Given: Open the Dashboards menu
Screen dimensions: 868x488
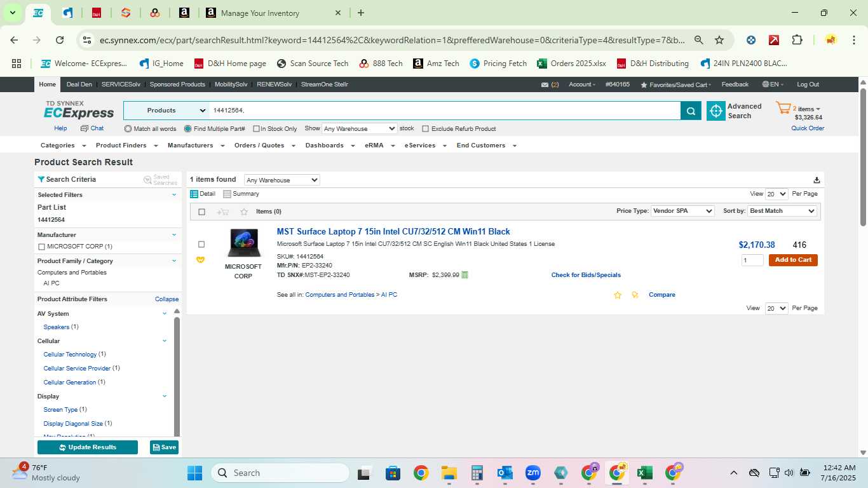Looking at the screenshot, I should point(329,146).
